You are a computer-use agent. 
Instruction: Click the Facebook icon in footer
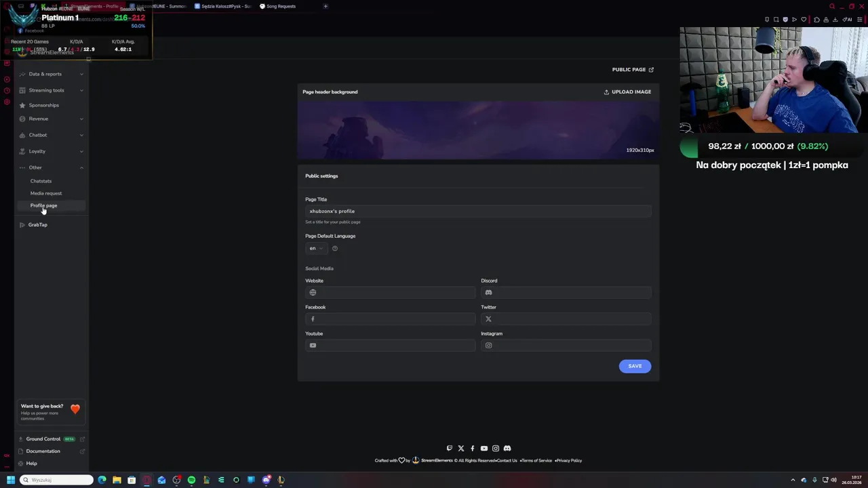[473, 448]
